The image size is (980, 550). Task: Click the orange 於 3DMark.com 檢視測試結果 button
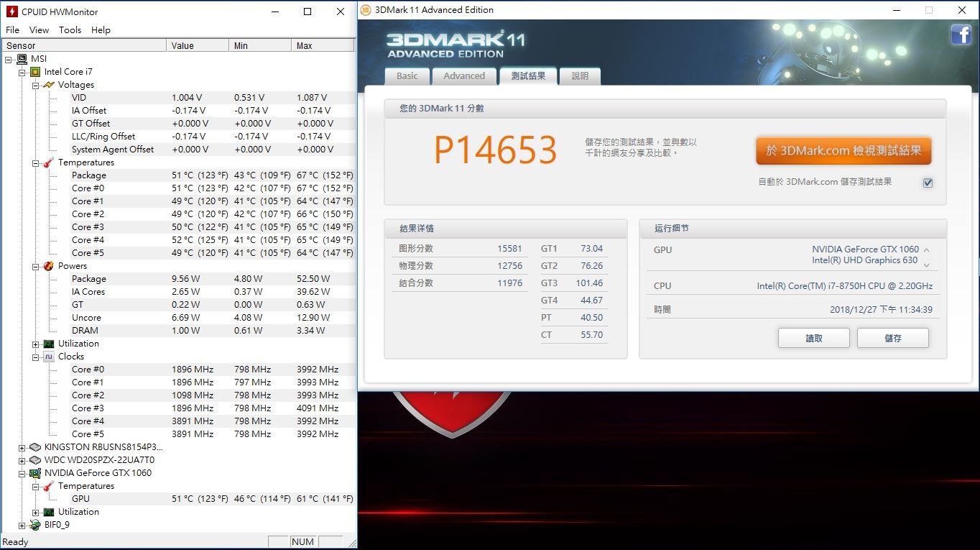coord(843,151)
